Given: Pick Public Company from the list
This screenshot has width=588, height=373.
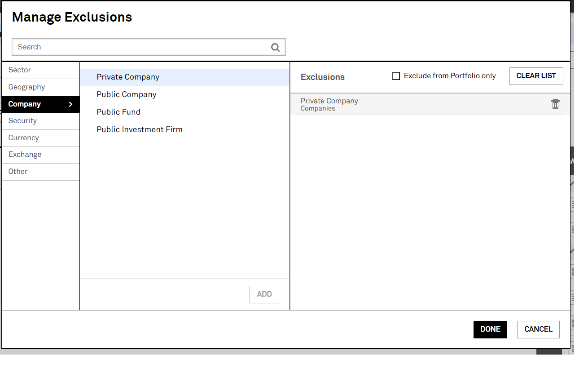Looking at the screenshot, I should 127,95.
